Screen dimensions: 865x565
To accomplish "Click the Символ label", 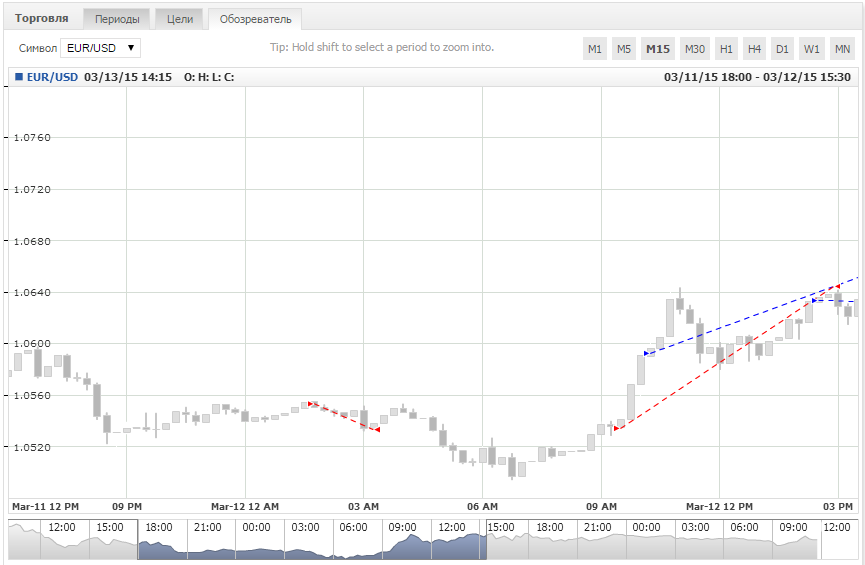I will tap(38, 49).
